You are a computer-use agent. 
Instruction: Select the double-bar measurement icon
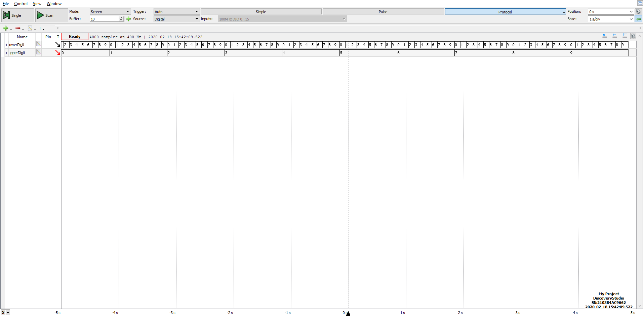pyautogui.click(x=625, y=36)
